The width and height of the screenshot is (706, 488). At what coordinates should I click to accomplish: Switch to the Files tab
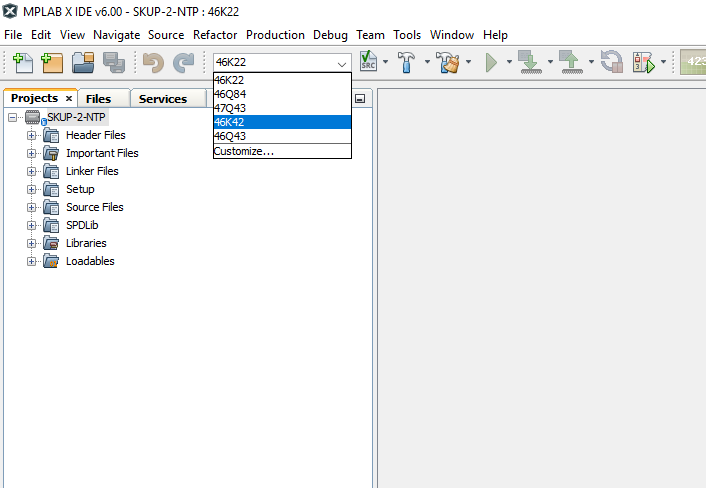[98, 99]
